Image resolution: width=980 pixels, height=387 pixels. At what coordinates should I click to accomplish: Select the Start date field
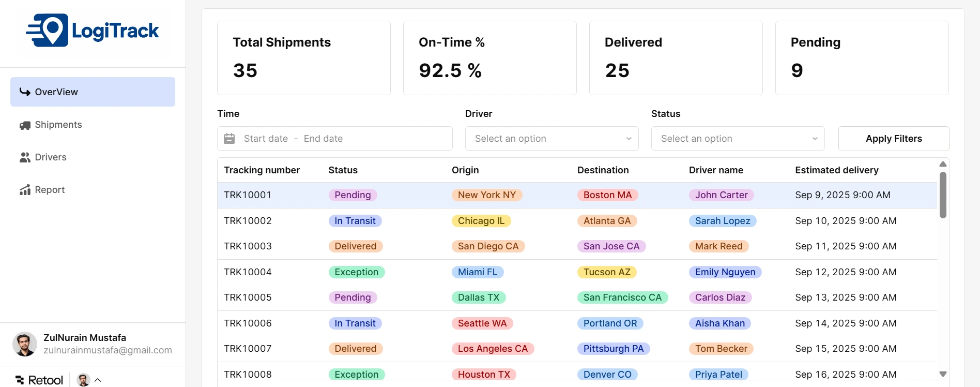(266, 139)
